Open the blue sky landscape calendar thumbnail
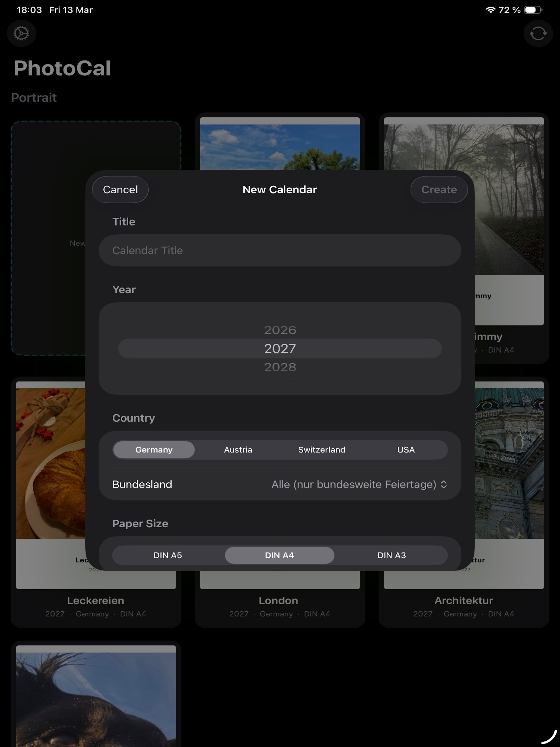 pos(280,144)
